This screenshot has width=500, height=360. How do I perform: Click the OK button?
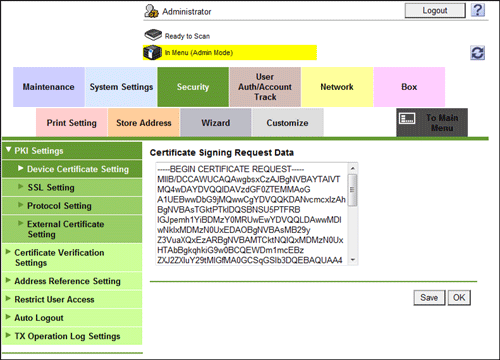pyautogui.click(x=459, y=297)
